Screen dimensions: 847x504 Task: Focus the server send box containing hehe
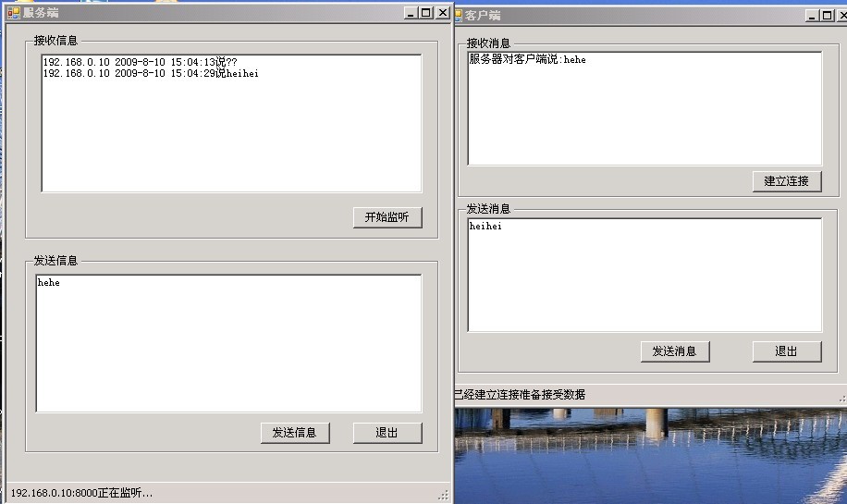pyautogui.click(x=228, y=344)
